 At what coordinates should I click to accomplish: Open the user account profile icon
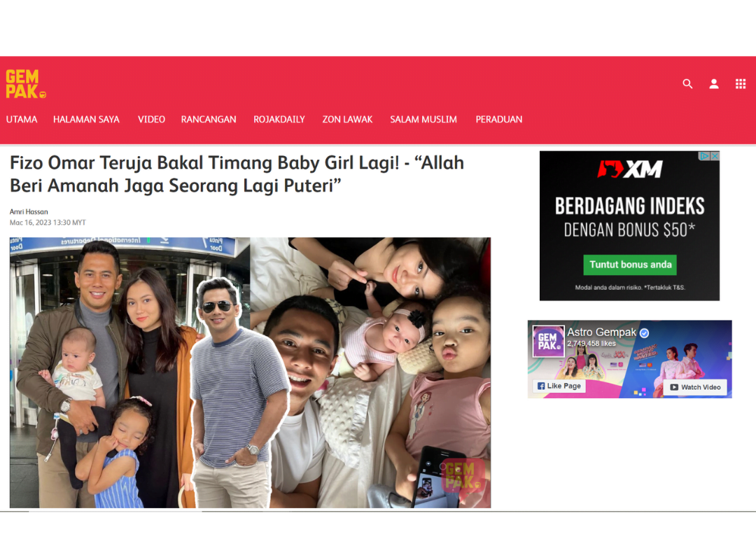tap(714, 84)
